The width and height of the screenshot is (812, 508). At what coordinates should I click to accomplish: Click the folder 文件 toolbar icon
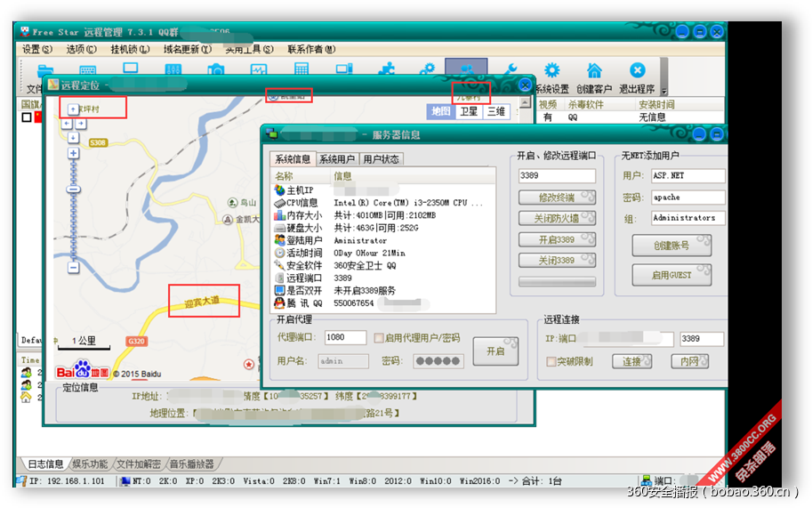tap(45, 70)
